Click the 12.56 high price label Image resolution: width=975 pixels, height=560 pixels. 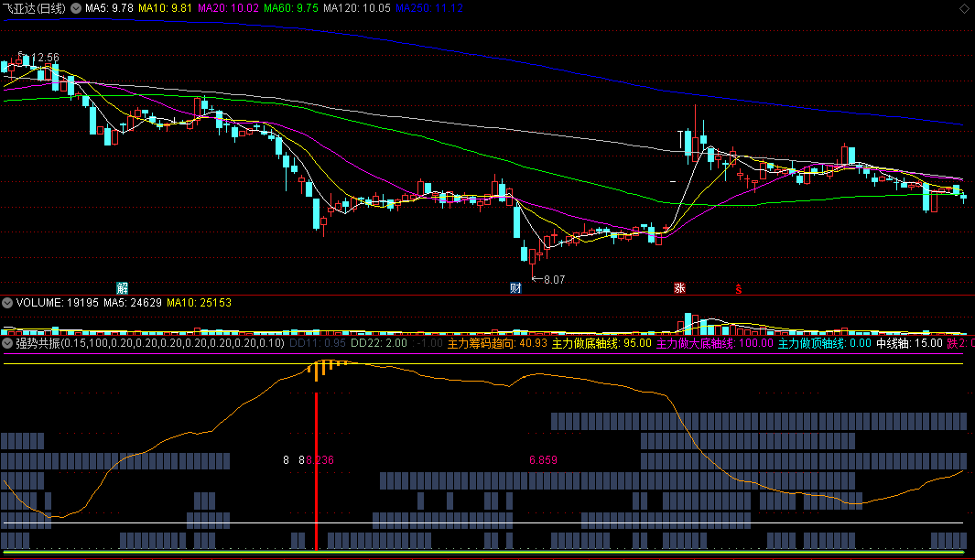click(45, 57)
